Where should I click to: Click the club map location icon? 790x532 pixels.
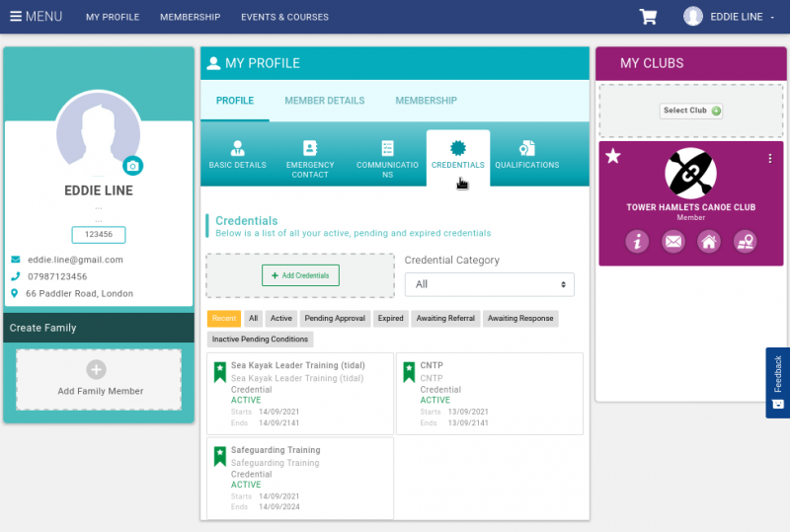pyautogui.click(x=745, y=241)
